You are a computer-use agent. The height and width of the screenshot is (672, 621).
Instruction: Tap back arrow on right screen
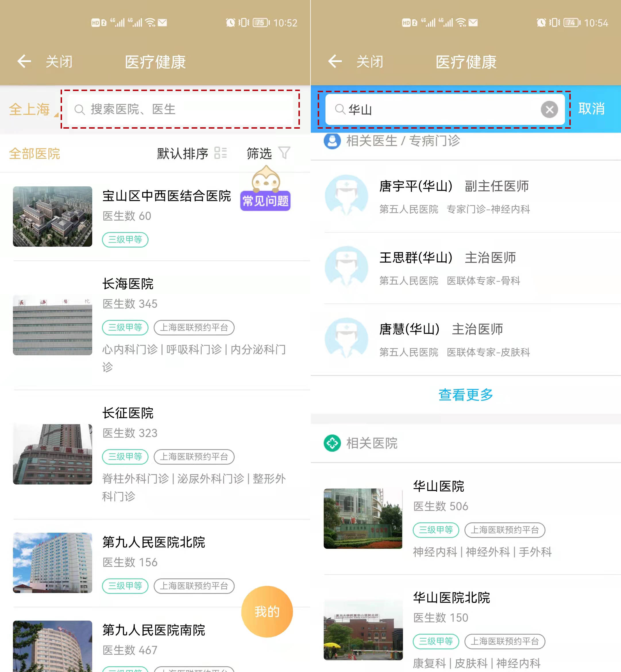pos(335,61)
